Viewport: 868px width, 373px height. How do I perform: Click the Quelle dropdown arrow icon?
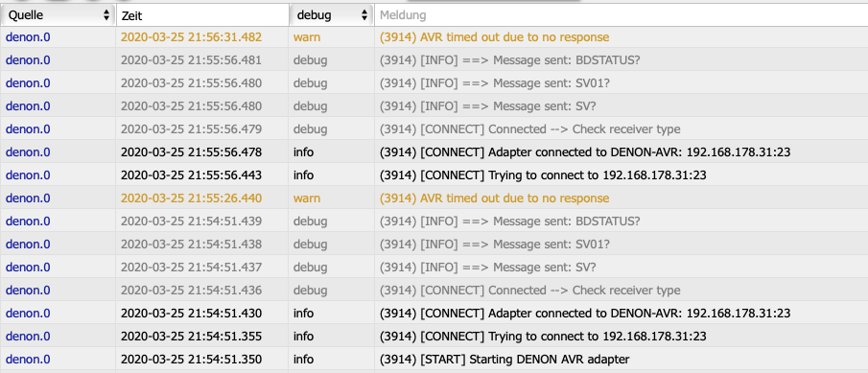pos(106,15)
